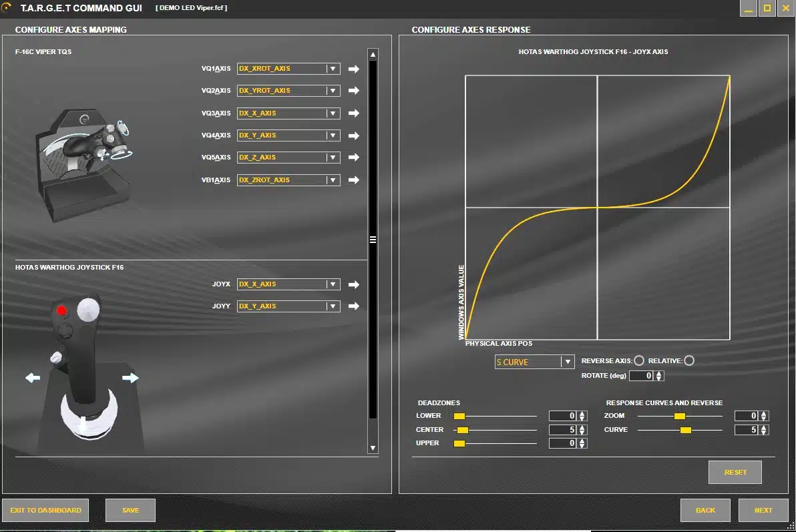Click the left arrow beside the joystick image
The height and width of the screenshot is (532, 796).
[33, 378]
